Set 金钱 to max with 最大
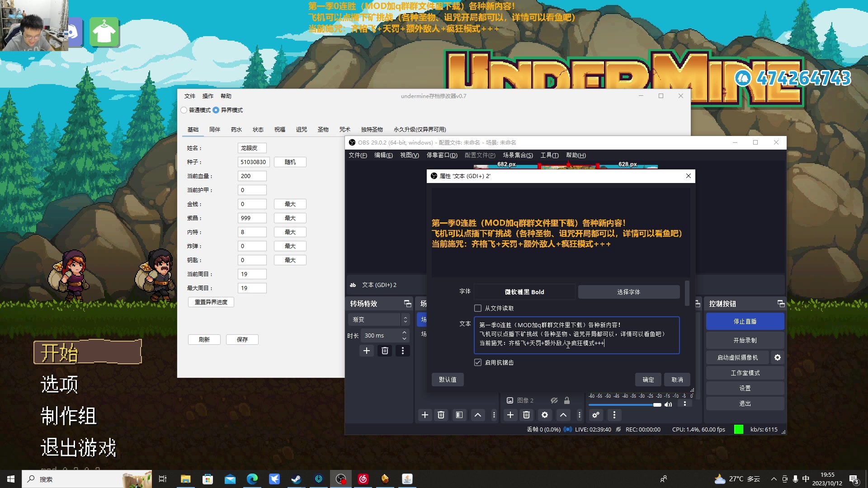The width and height of the screenshot is (868, 488). pyautogui.click(x=290, y=204)
